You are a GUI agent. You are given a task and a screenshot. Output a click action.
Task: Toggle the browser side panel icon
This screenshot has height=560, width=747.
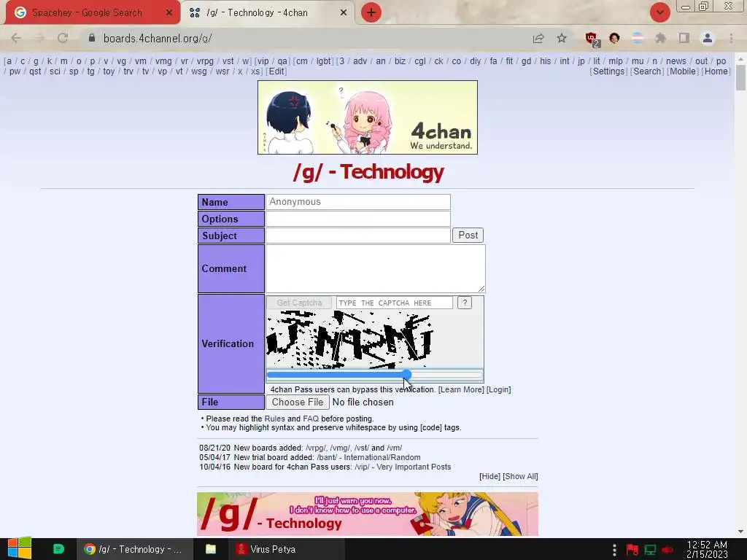[684, 38]
